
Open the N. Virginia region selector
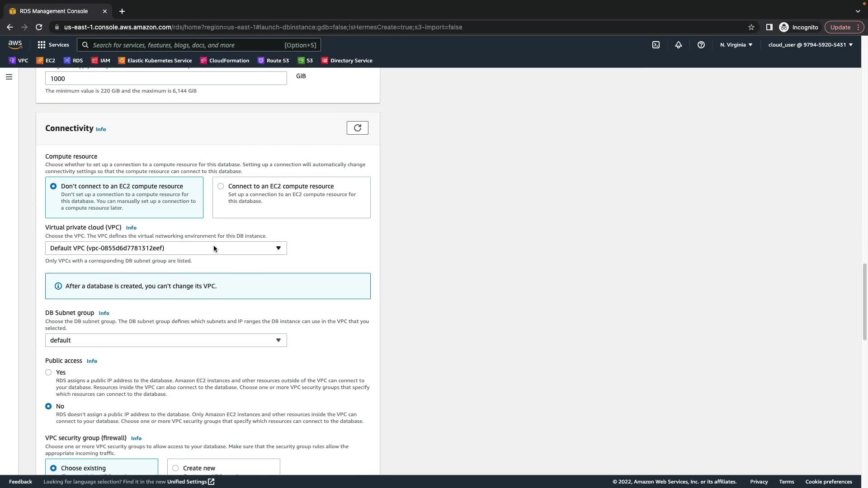click(x=736, y=45)
